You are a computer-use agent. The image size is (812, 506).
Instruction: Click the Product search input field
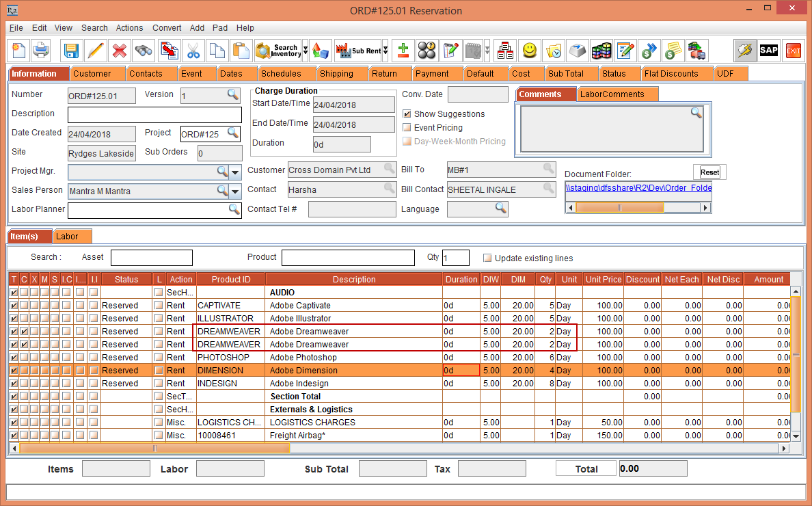(x=348, y=258)
